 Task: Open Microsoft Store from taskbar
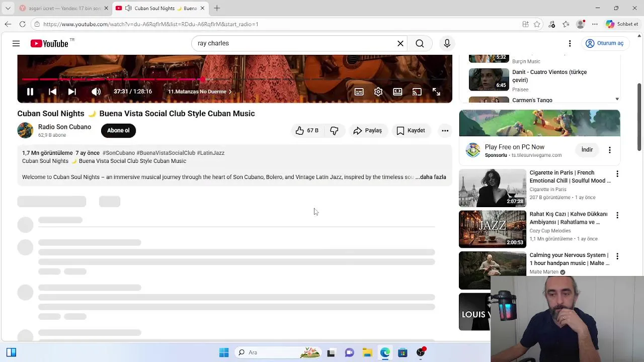[x=403, y=352]
